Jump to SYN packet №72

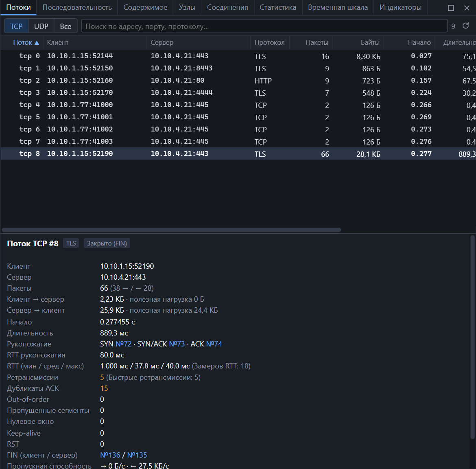coord(124,344)
